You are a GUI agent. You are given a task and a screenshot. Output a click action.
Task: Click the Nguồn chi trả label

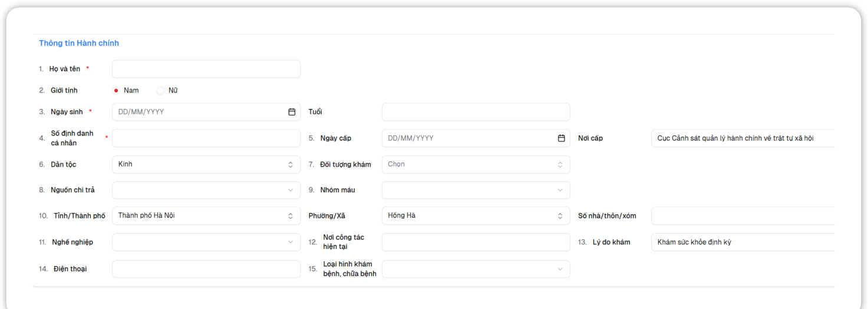click(72, 190)
